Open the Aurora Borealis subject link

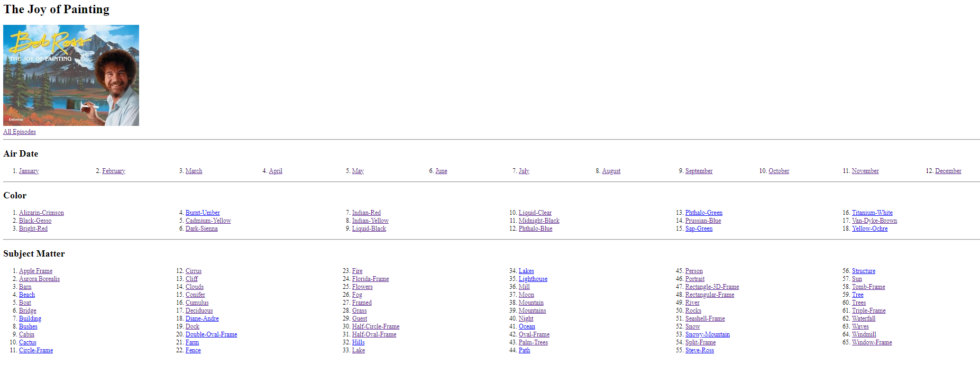39,279
